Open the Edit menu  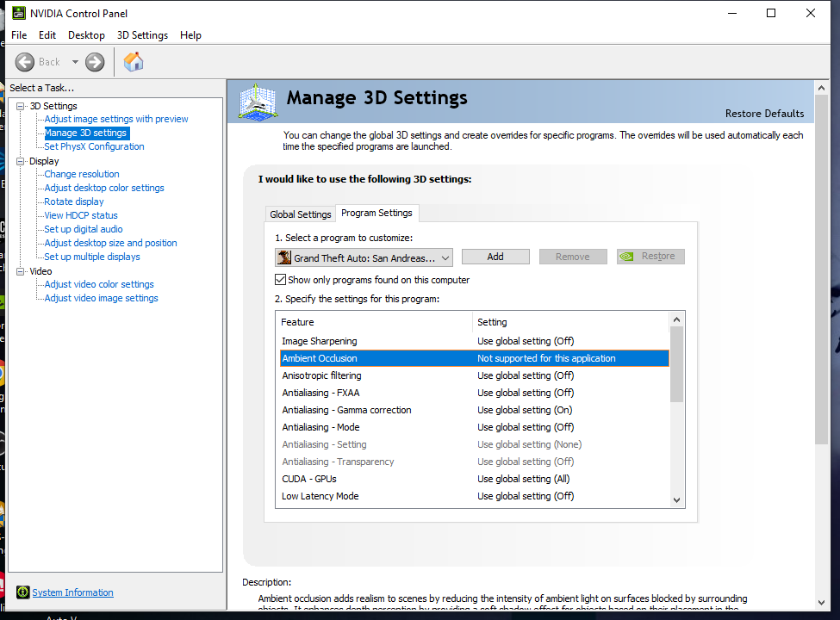coord(47,34)
